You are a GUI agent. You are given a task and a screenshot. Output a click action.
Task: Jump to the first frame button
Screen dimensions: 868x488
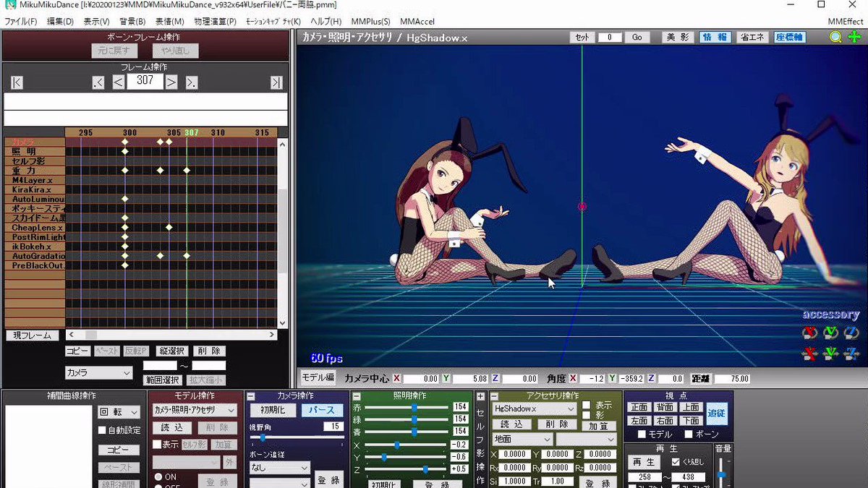17,82
